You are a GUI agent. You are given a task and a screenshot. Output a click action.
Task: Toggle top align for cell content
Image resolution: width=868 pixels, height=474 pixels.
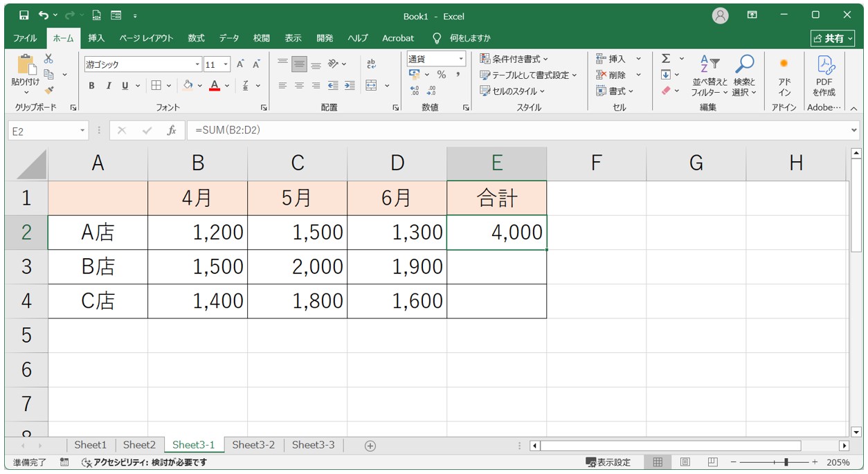(282, 64)
